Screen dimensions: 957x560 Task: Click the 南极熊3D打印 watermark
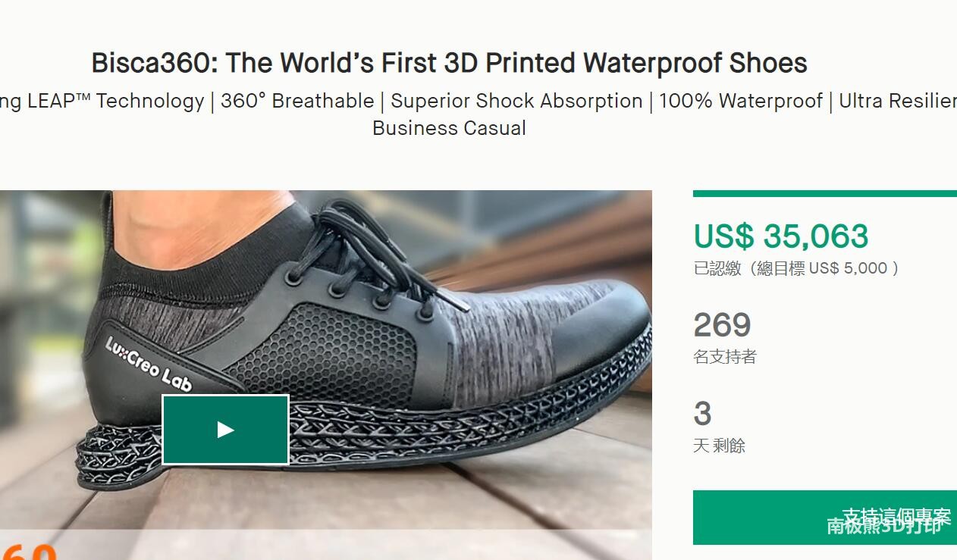[883, 527]
